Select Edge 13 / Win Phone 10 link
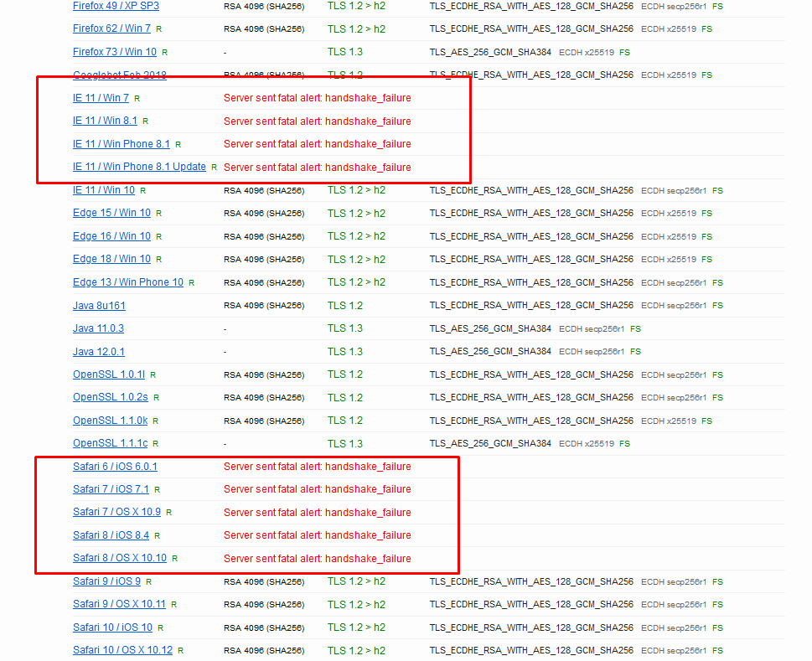 [x=127, y=282]
